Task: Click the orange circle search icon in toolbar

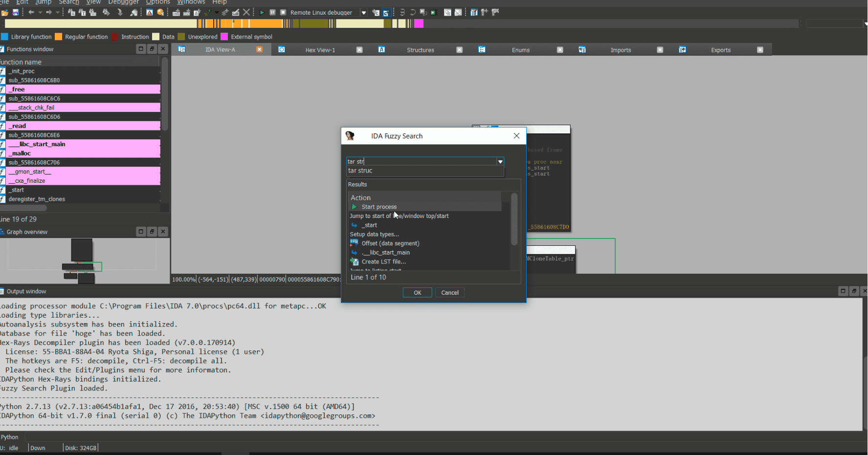Action: tap(160, 12)
